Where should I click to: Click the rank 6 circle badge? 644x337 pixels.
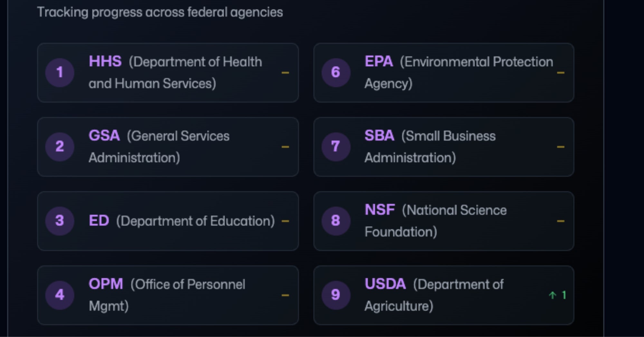[x=336, y=72]
